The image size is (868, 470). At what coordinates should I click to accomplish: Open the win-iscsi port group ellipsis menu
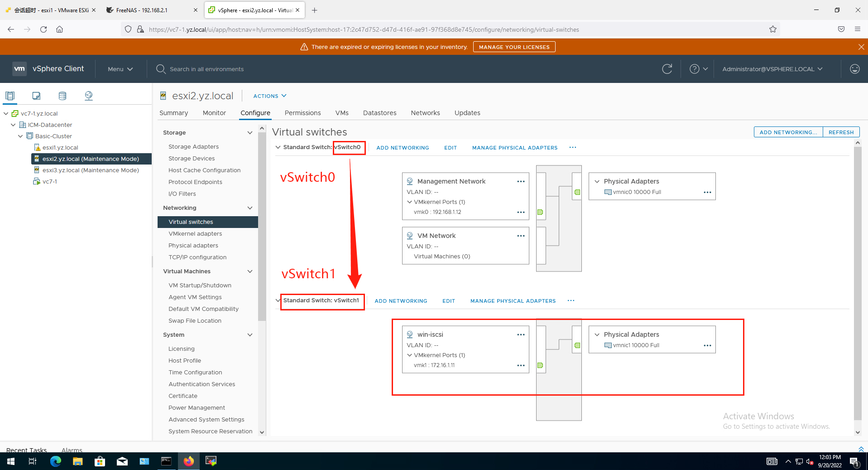point(520,334)
